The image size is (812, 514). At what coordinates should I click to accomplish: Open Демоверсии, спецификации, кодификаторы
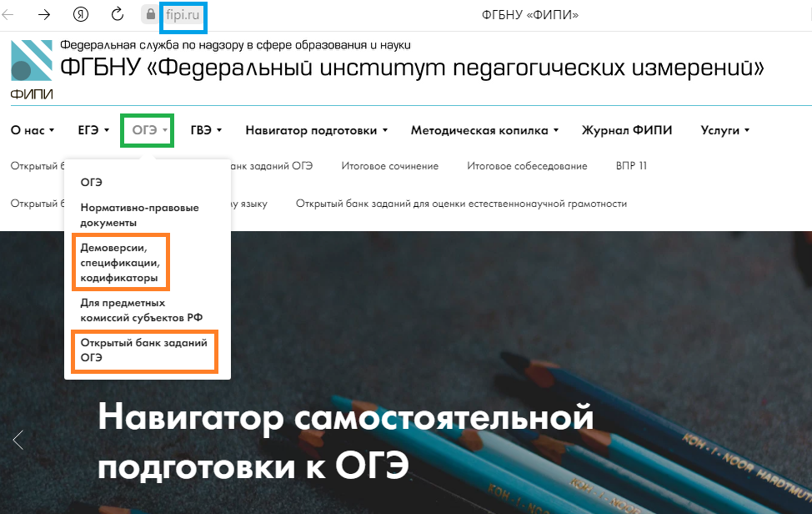point(120,263)
